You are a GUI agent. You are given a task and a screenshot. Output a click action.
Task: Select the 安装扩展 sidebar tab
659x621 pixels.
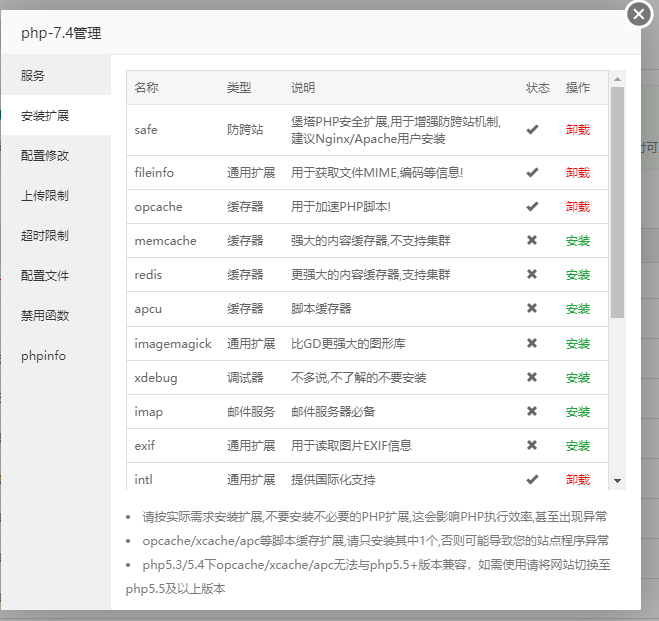pos(56,115)
